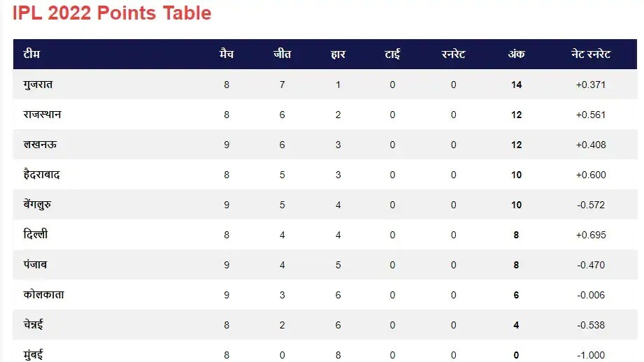The image size is (644, 362).
Task: Click the +0.695 net run rate value
Action: click(x=590, y=235)
